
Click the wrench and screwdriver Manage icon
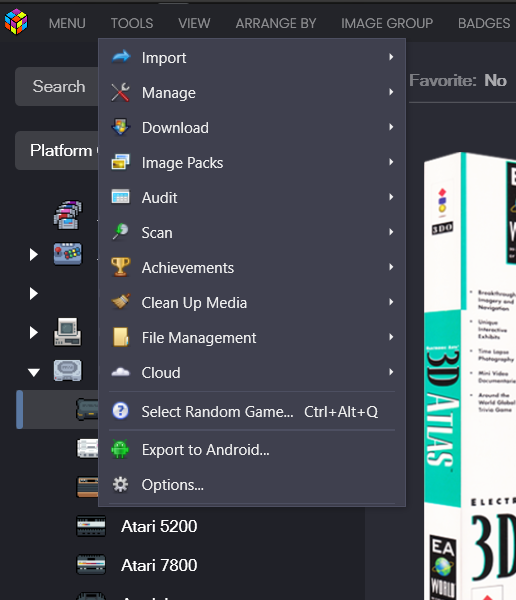[121, 92]
